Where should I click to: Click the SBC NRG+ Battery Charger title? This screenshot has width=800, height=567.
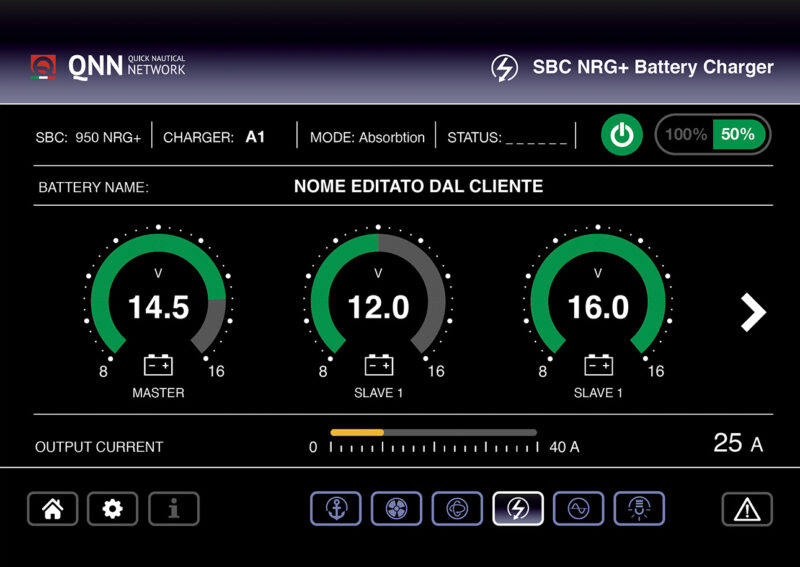coord(653,67)
